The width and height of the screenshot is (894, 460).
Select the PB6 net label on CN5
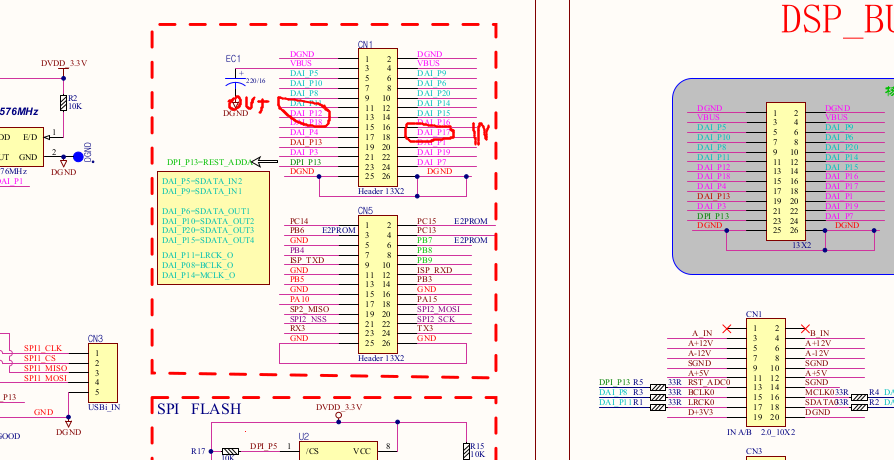tap(297, 230)
